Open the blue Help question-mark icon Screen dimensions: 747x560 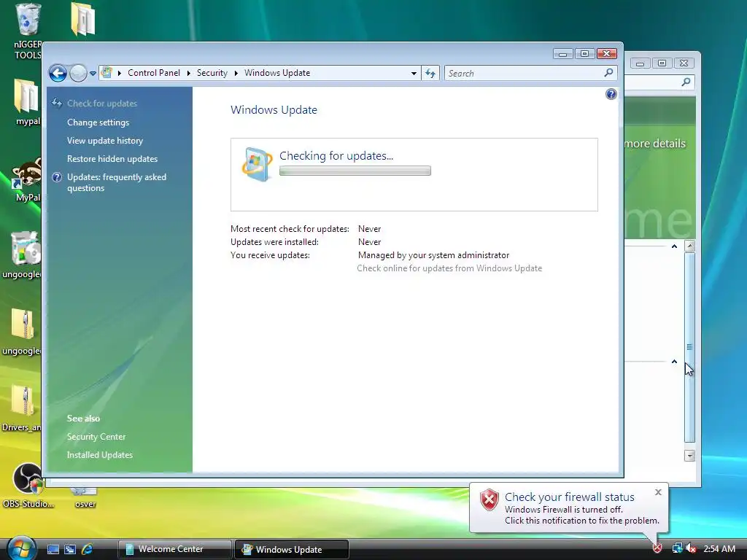tap(611, 94)
